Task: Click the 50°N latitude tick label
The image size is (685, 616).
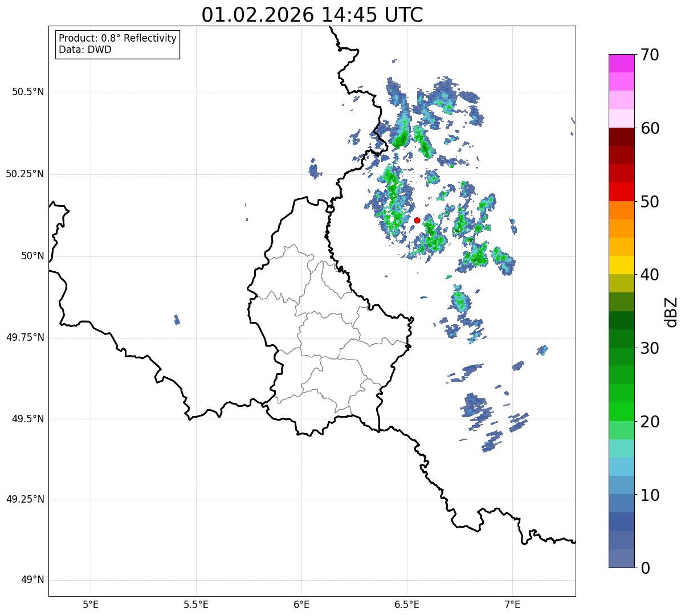Action: (32, 256)
